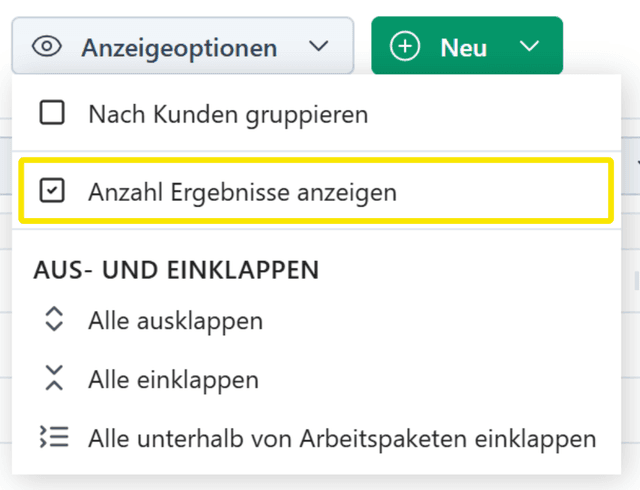Collapse the Anzeigeoptionen dropdown chevron

(318, 47)
